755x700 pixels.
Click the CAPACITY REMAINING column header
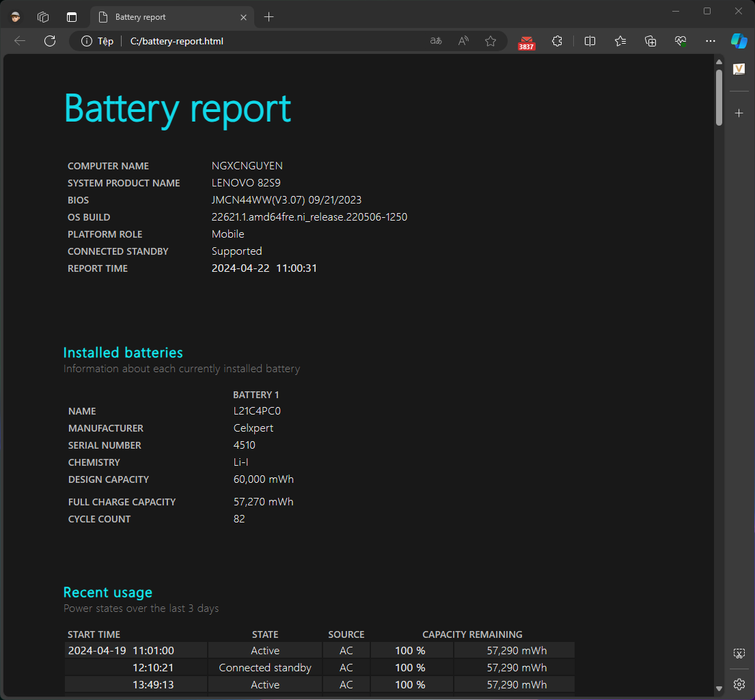click(472, 634)
